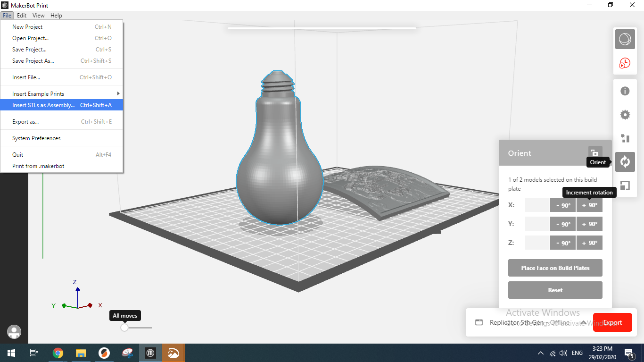Viewport: 644px width, 362px height.
Task: Select the Scale tool icon
Action: 625,185
